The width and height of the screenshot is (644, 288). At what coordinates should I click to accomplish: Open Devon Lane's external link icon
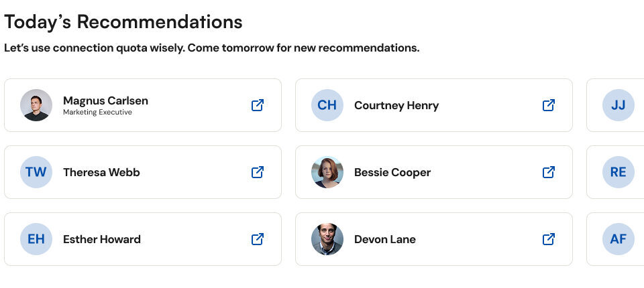point(549,239)
